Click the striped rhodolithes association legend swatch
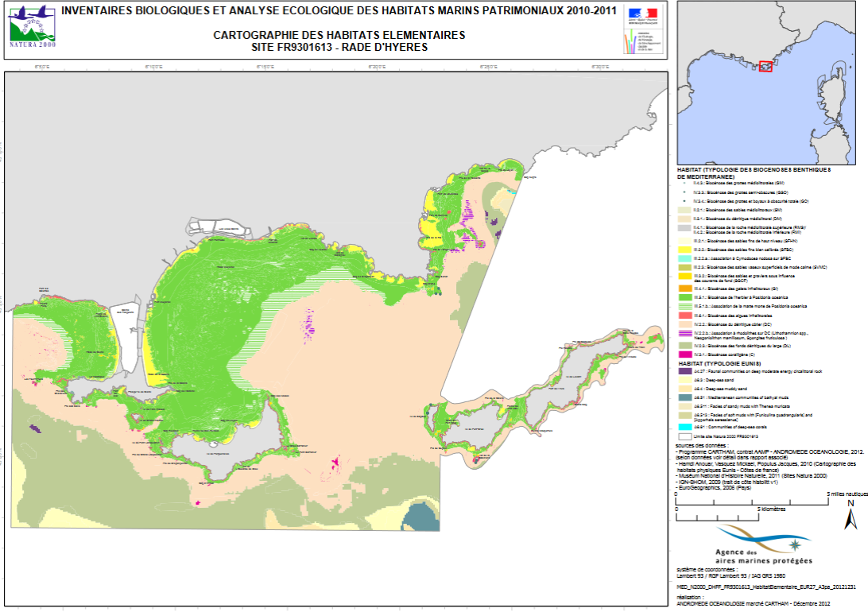The width and height of the screenshot is (868, 612). (684, 333)
